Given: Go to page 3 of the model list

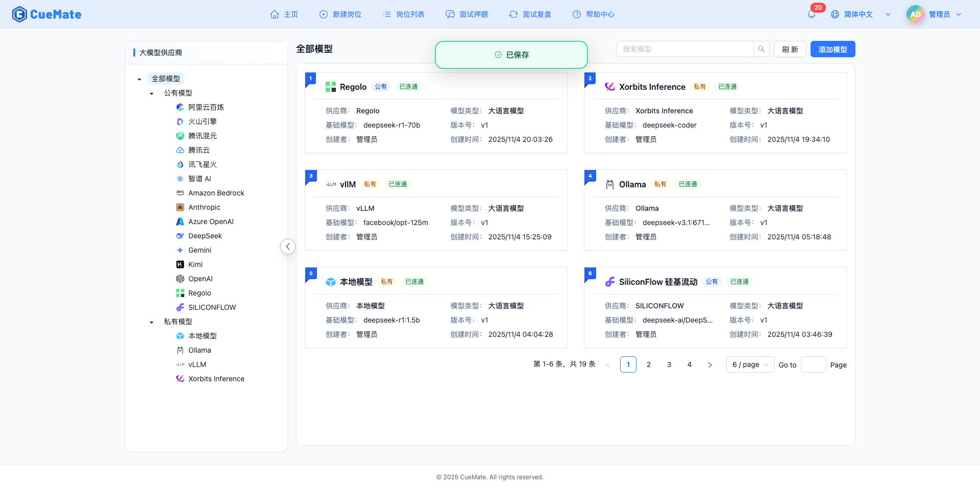Looking at the screenshot, I should [x=669, y=364].
